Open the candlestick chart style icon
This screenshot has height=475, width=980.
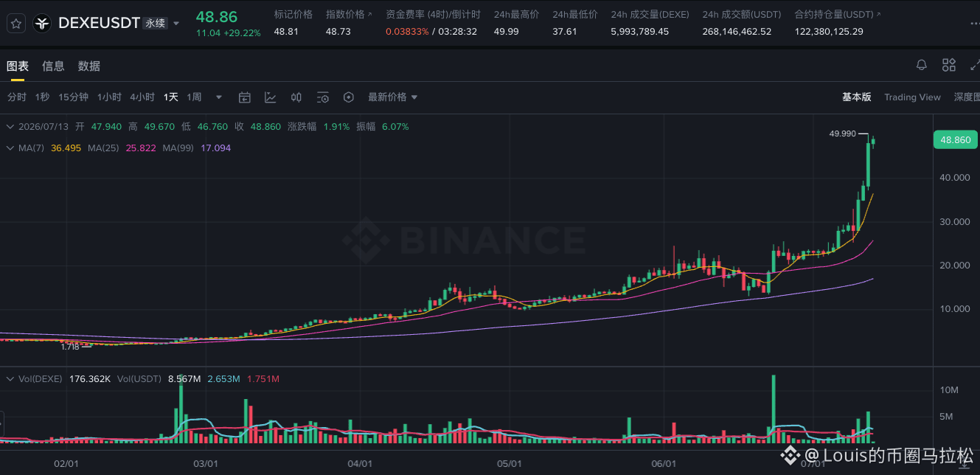coord(296,97)
